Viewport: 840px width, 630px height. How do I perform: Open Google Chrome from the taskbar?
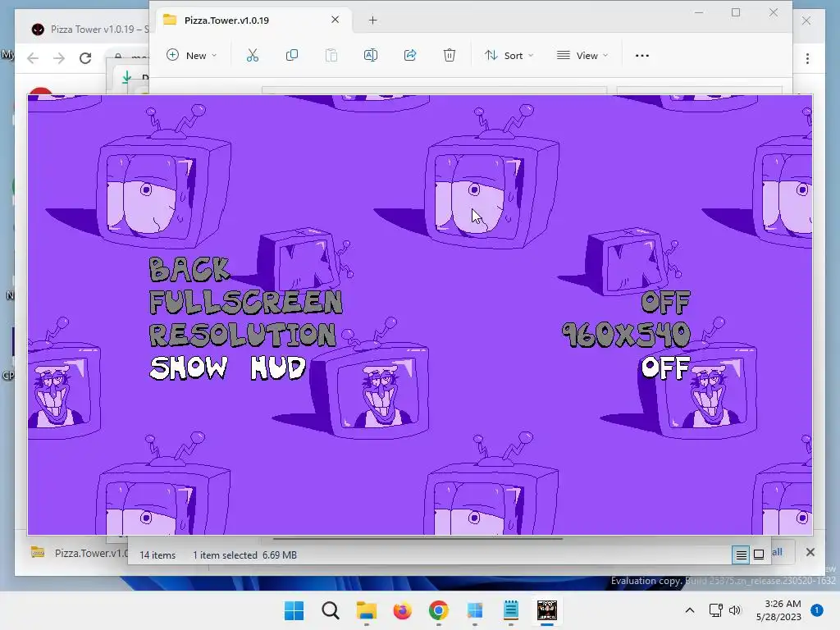[438, 610]
